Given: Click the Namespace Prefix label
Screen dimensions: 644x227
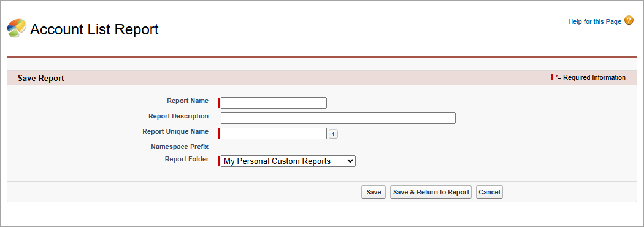Looking at the screenshot, I should (x=180, y=147).
